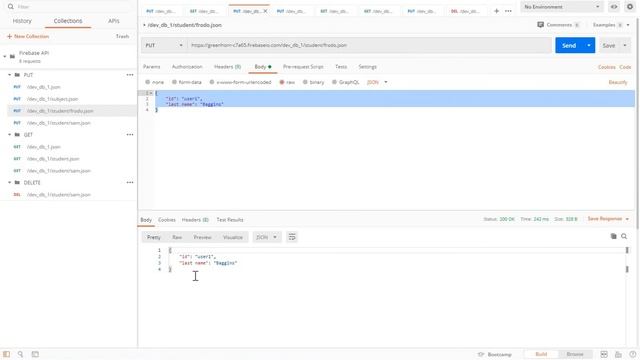Switch to the response Cookies tab
Image resolution: width=640 pixels, height=360 pixels.
tap(167, 220)
